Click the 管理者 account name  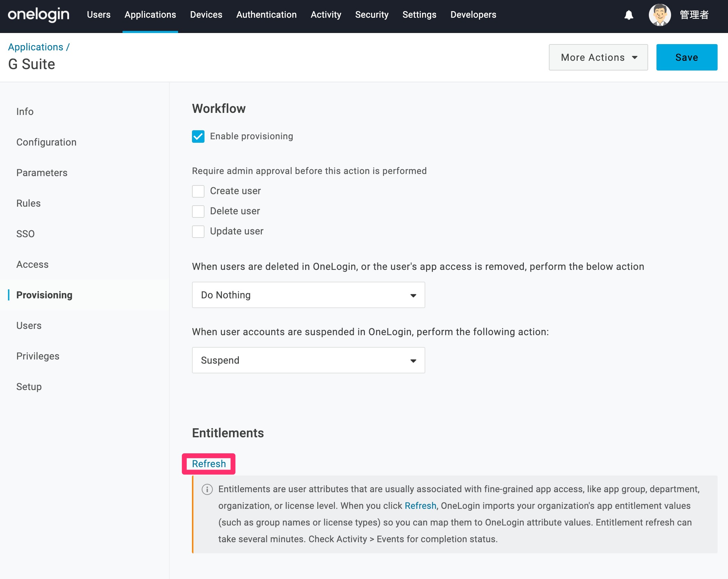click(694, 15)
